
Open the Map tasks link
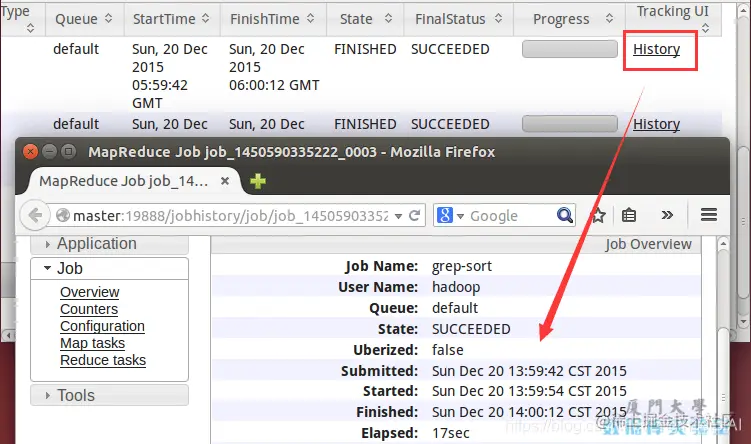(92, 343)
